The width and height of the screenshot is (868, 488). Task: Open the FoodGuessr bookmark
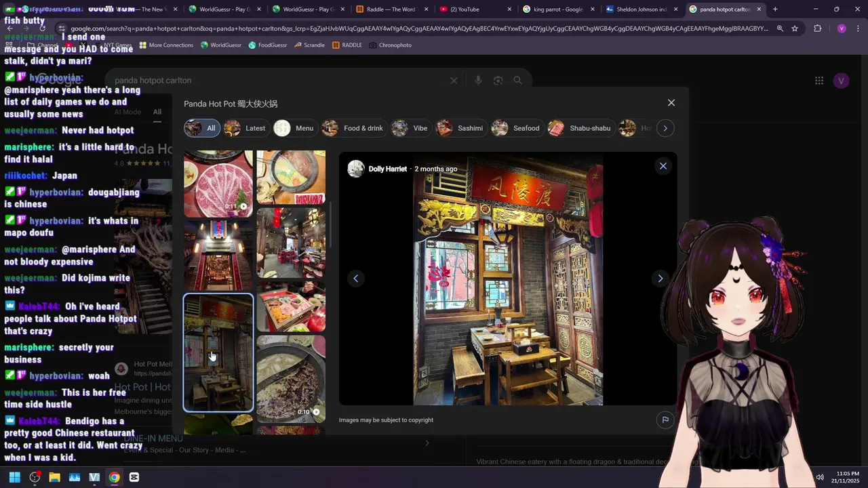(267, 45)
